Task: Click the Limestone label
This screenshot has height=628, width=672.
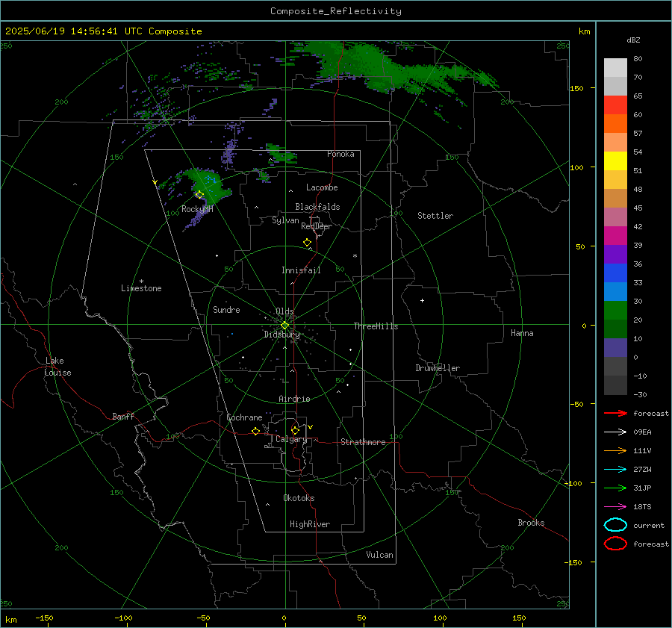Action: click(141, 288)
